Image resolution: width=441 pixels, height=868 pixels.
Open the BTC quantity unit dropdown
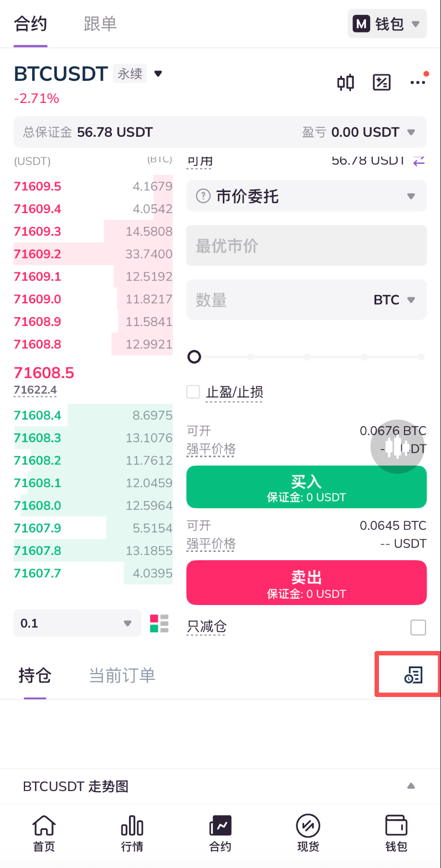pos(394,300)
